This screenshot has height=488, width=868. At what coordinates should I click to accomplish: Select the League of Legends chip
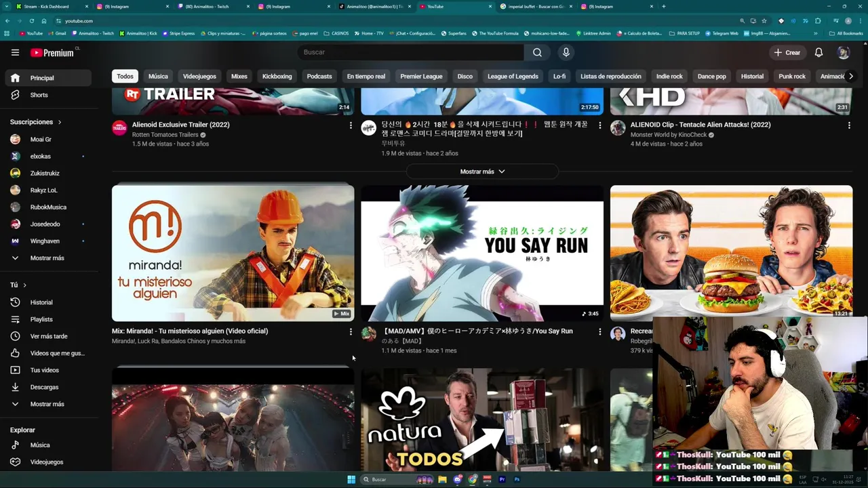[x=513, y=77]
